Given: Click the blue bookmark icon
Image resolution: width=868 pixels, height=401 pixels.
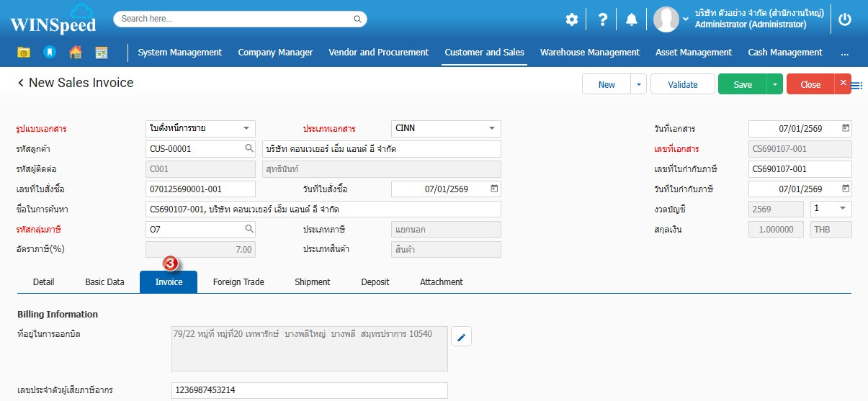Looking at the screenshot, I should pos(49,53).
